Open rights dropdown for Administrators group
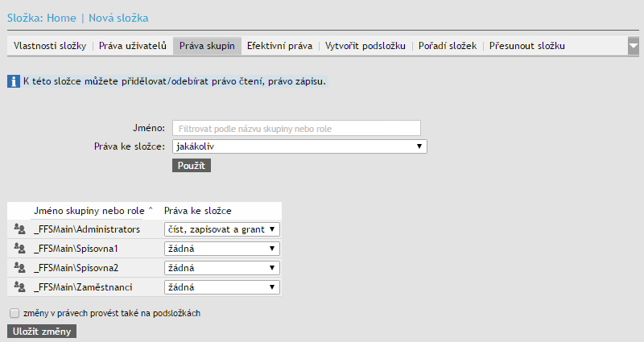Viewport: 644px width, 342px height. click(221, 229)
